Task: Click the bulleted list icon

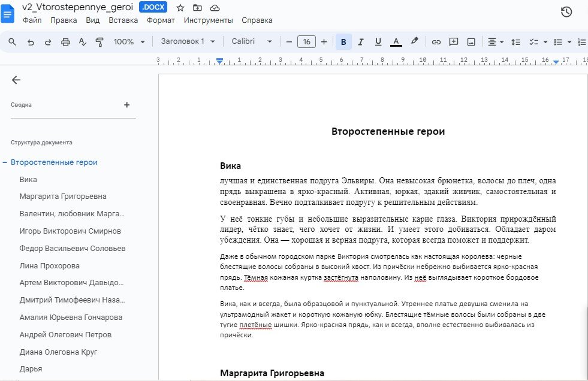Action: tap(558, 42)
